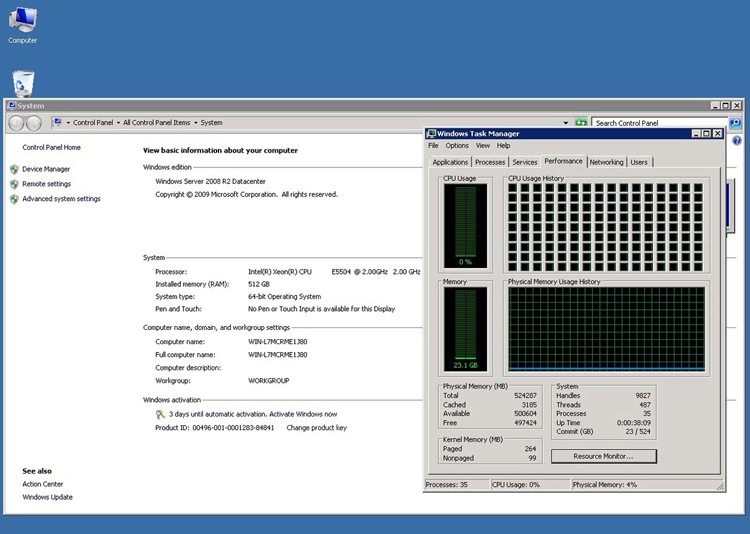Image resolution: width=750 pixels, height=534 pixels.
Task: Click the WORKGROUP workgroup value
Action: (x=268, y=381)
